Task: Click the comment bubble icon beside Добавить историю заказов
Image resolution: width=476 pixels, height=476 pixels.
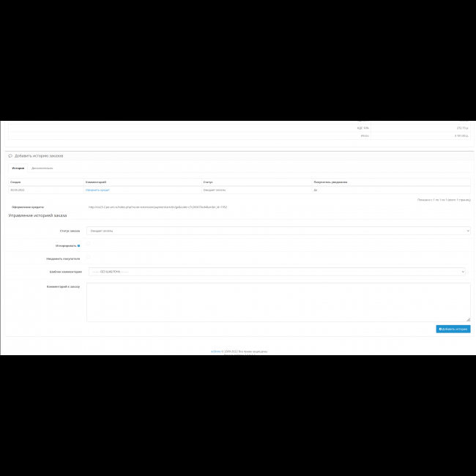Action: click(x=10, y=156)
